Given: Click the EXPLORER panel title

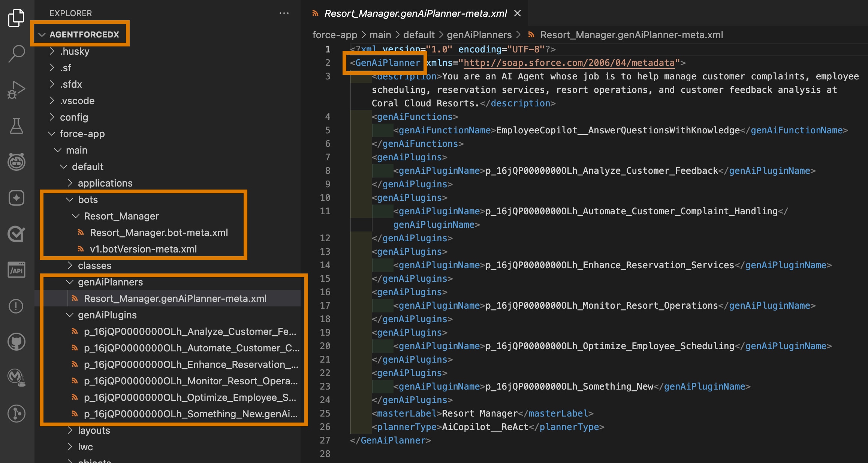Looking at the screenshot, I should coord(70,13).
